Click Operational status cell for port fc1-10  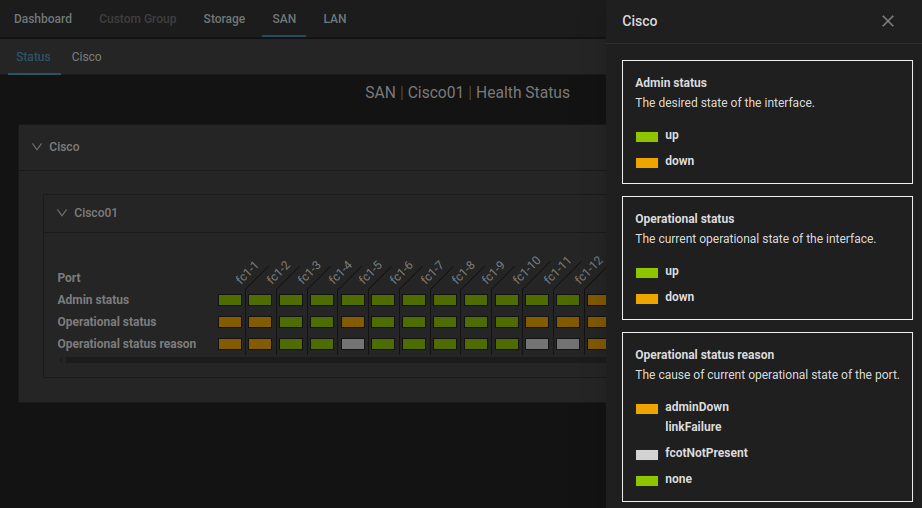click(x=537, y=322)
